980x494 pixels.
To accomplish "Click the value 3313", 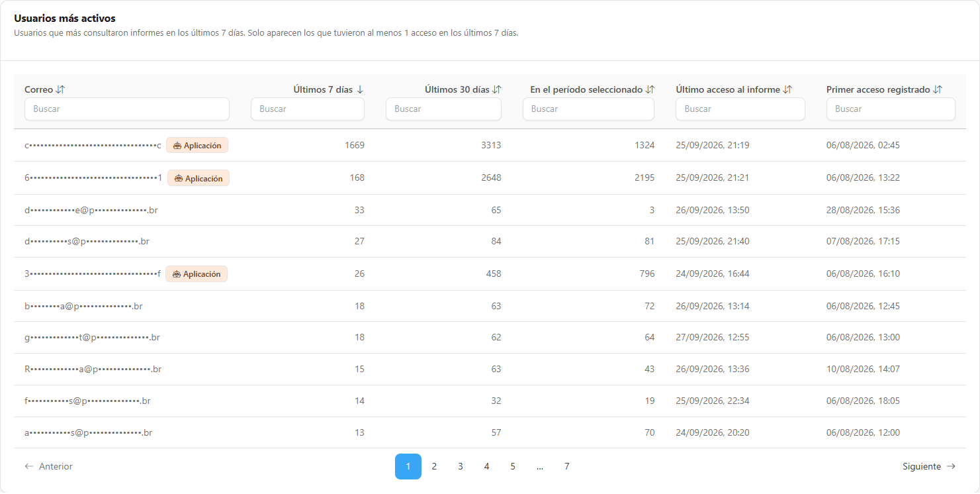I will click(491, 145).
